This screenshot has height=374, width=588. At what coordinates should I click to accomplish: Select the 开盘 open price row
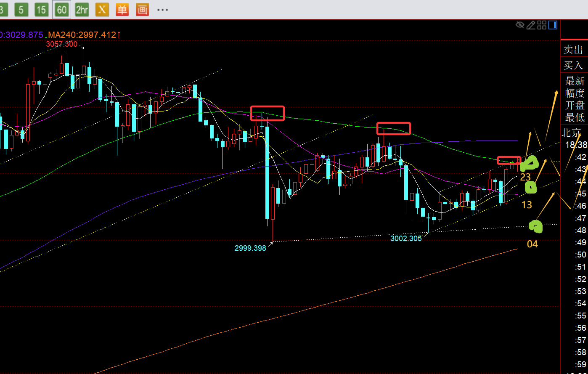[x=575, y=105]
